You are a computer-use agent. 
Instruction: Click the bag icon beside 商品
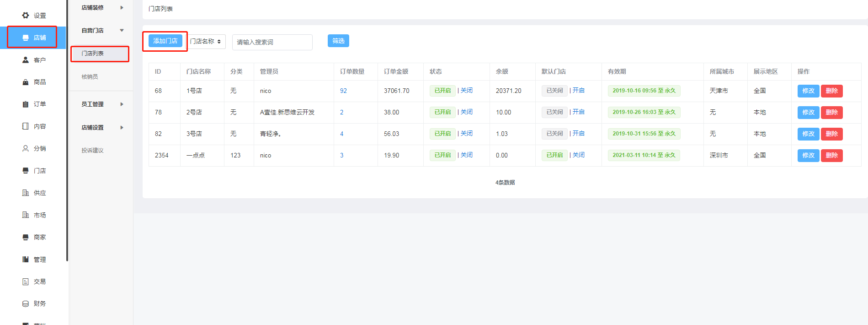tap(26, 82)
